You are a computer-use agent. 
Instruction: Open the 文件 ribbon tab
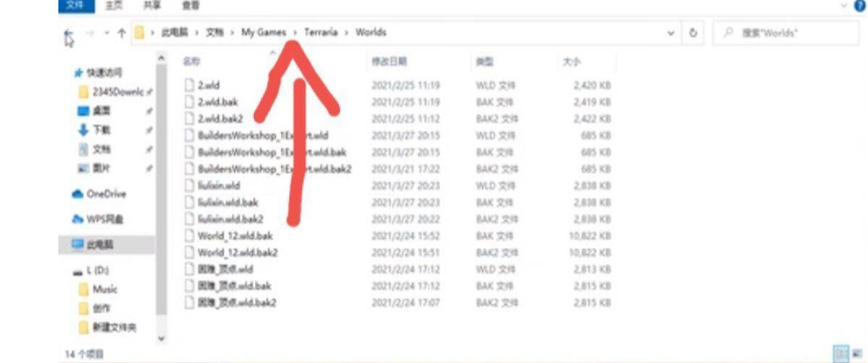[75, 5]
